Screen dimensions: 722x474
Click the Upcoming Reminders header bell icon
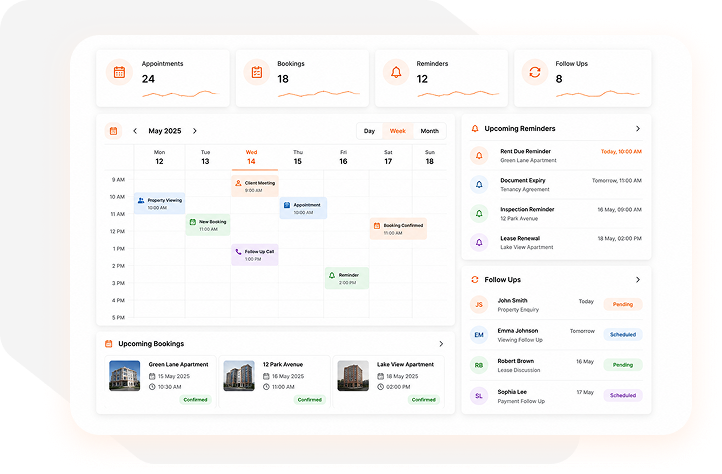(475, 129)
